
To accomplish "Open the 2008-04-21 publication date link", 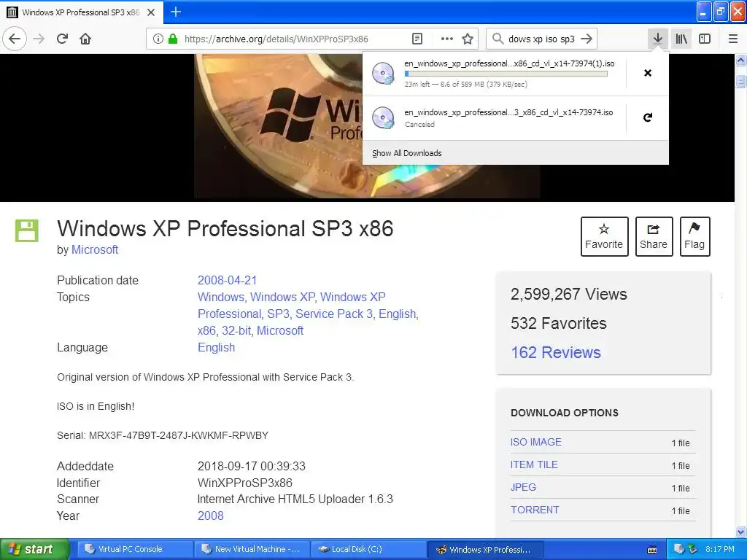I will click(x=228, y=280).
